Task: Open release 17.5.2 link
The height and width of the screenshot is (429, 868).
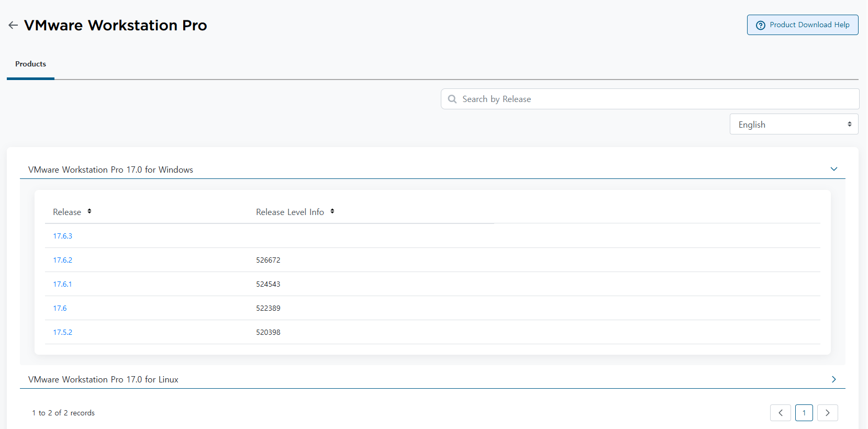Action: (62, 332)
